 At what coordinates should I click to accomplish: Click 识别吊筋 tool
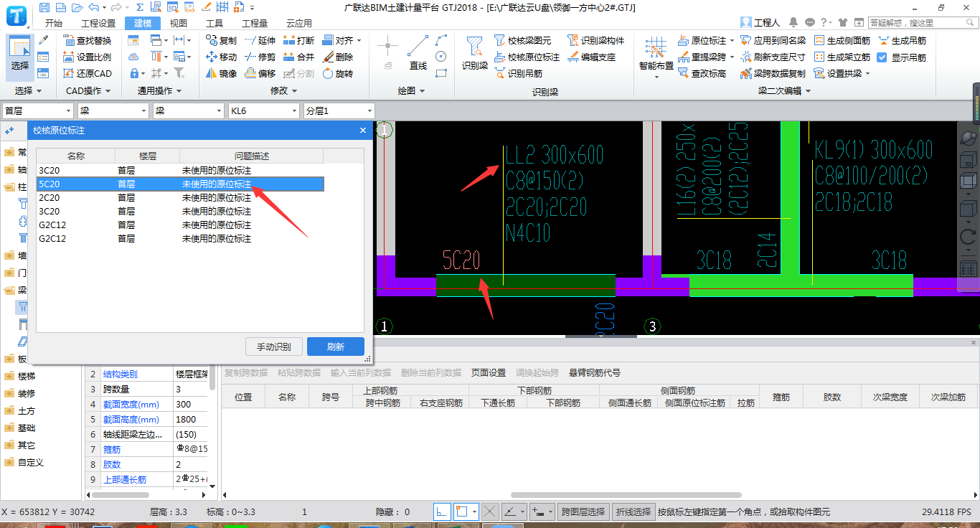(x=519, y=73)
